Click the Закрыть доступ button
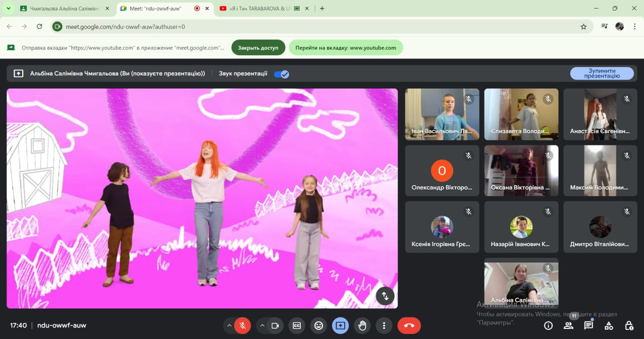This screenshot has height=339, width=644. [258, 48]
